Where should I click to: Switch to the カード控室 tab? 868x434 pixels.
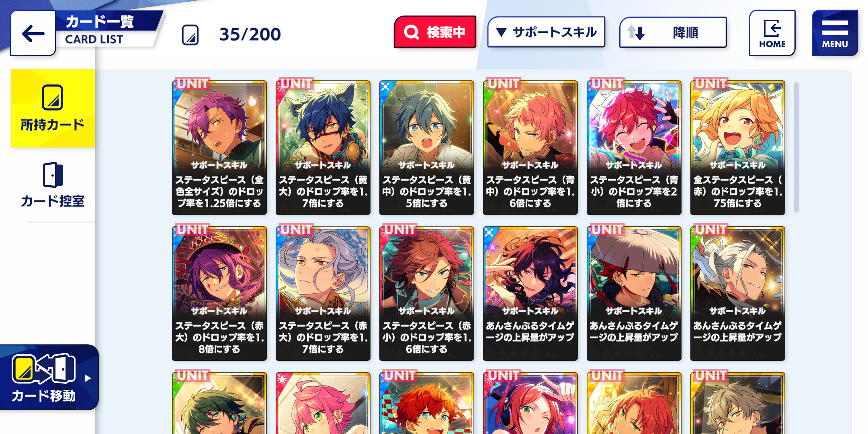pos(53,185)
